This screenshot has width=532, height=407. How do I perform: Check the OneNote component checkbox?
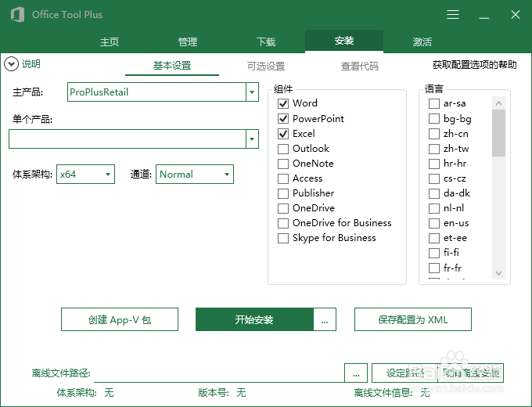(x=283, y=164)
